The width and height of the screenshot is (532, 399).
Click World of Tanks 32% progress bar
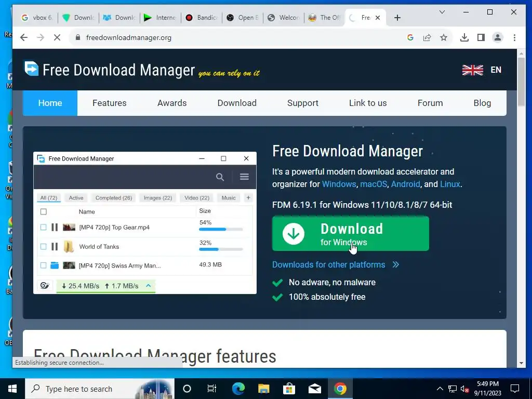(x=221, y=249)
